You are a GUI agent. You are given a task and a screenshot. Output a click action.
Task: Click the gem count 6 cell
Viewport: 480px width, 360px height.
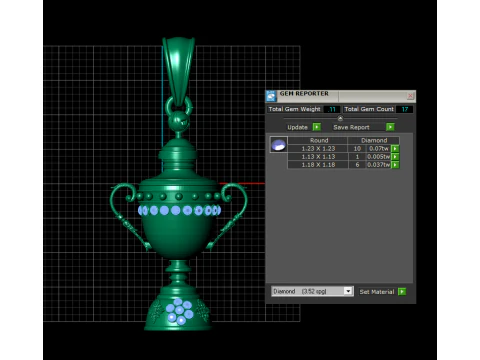pyautogui.click(x=357, y=165)
